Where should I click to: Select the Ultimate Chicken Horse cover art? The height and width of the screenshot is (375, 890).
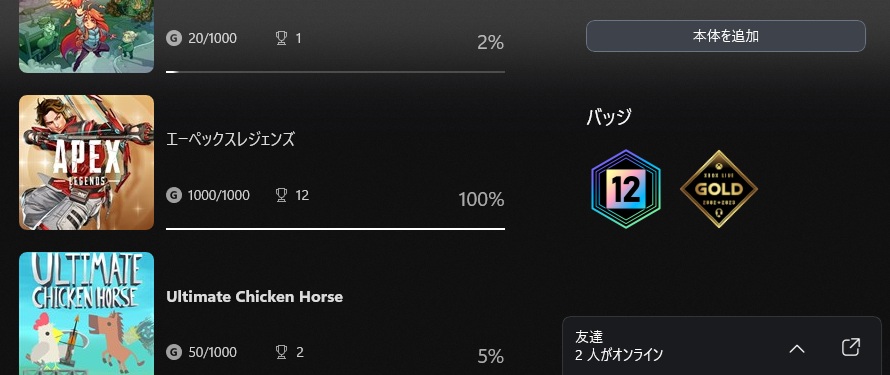tap(86, 314)
